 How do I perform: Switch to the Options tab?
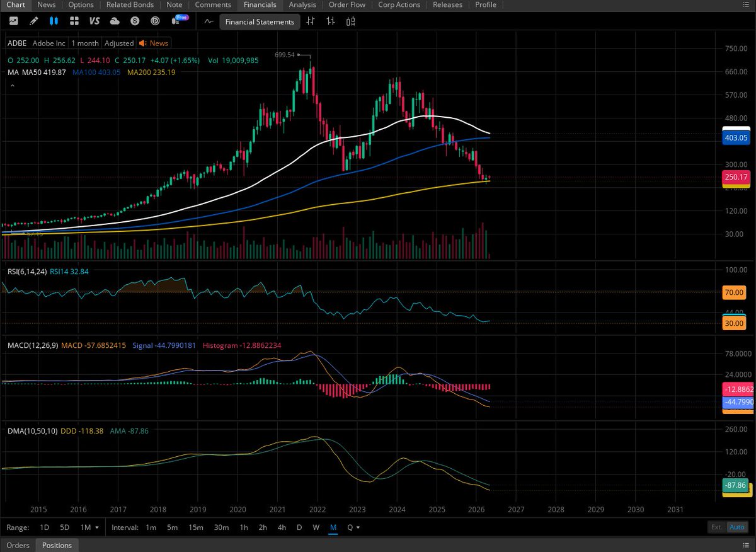(x=81, y=4)
